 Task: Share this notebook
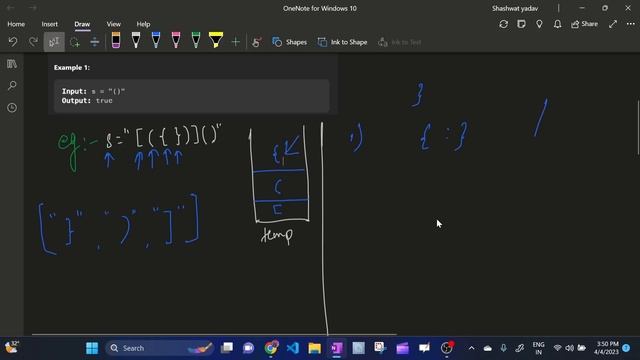(x=584, y=24)
